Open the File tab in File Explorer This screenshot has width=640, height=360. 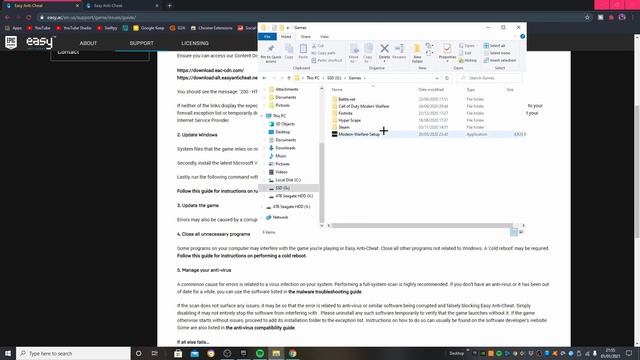click(267, 37)
